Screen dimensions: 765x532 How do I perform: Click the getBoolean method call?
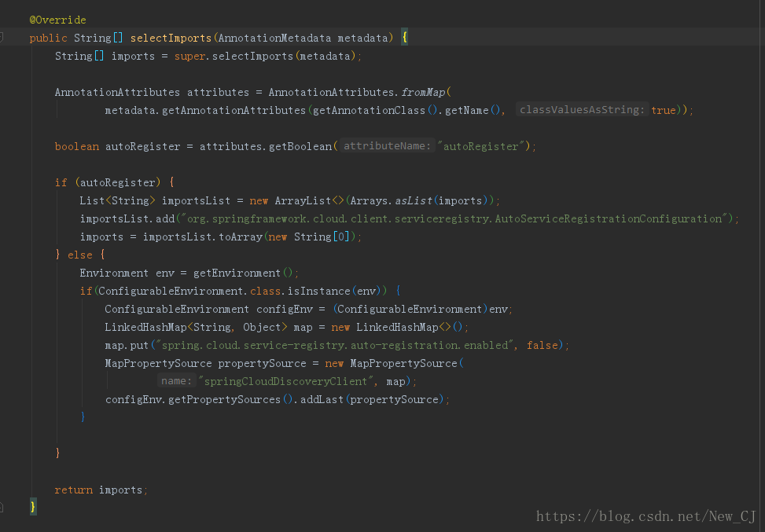pyautogui.click(x=300, y=146)
